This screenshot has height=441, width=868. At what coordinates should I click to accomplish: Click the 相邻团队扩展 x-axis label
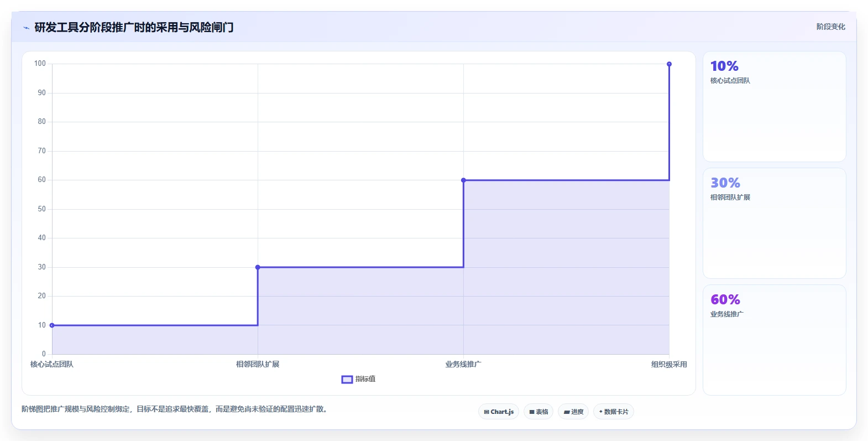(258, 364)
